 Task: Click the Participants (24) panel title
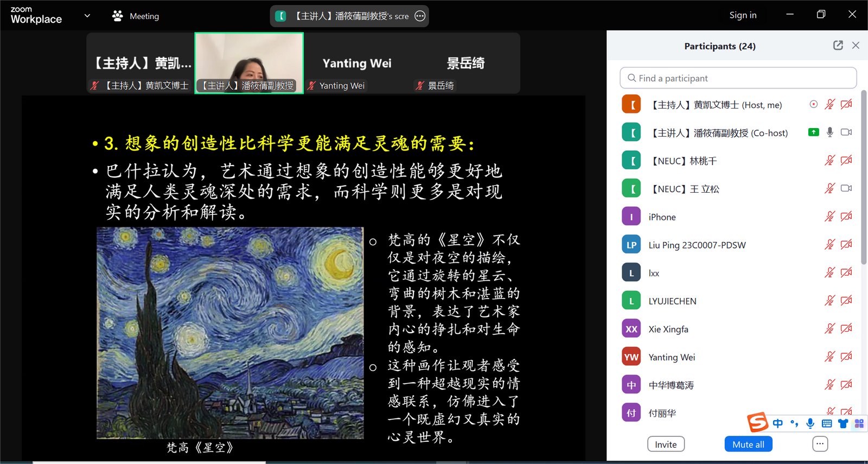coord(720,46)
